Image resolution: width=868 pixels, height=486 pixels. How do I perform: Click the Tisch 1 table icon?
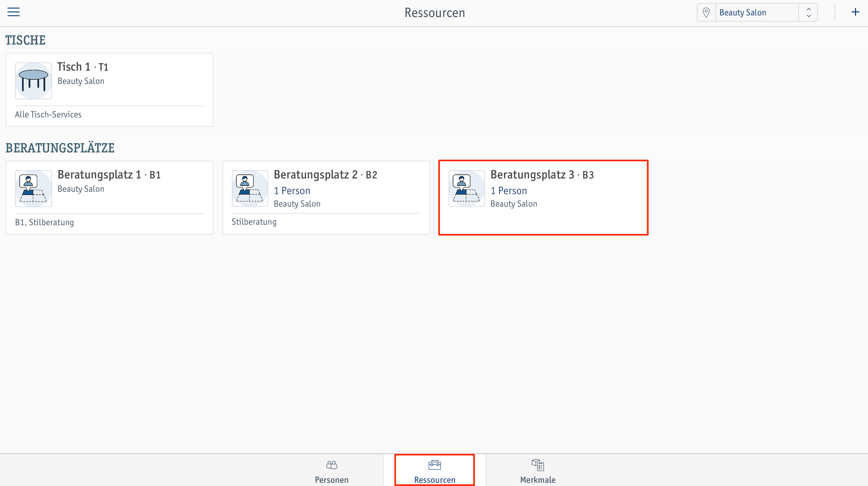[33, 80]
